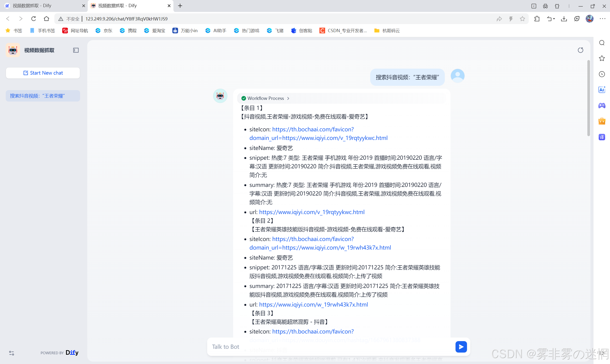
Task: Click the user avatar beside the query
Action: click(457, 76)
